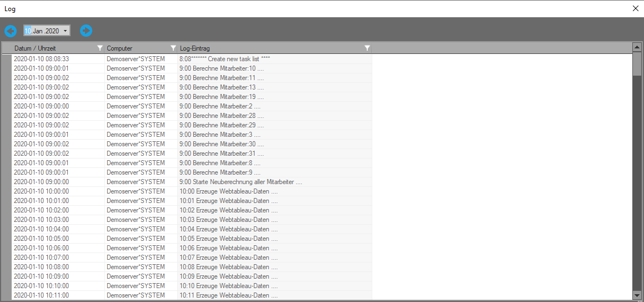
Task: Select the 'Berechne Mitarbeiter:31' log row
Action: 221,154
